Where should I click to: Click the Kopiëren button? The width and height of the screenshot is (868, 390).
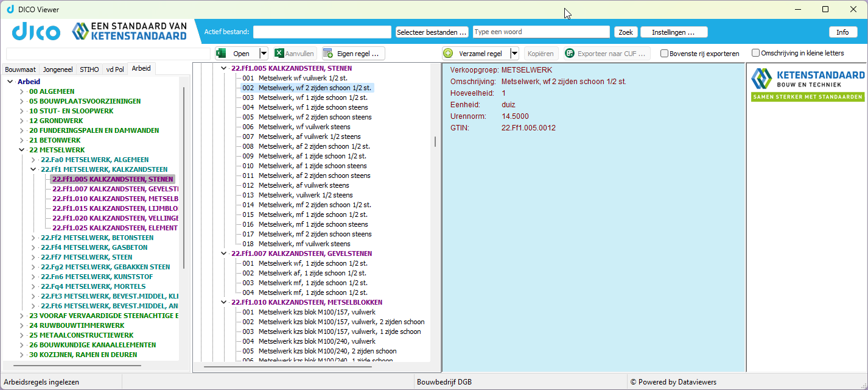coord(541,54)
